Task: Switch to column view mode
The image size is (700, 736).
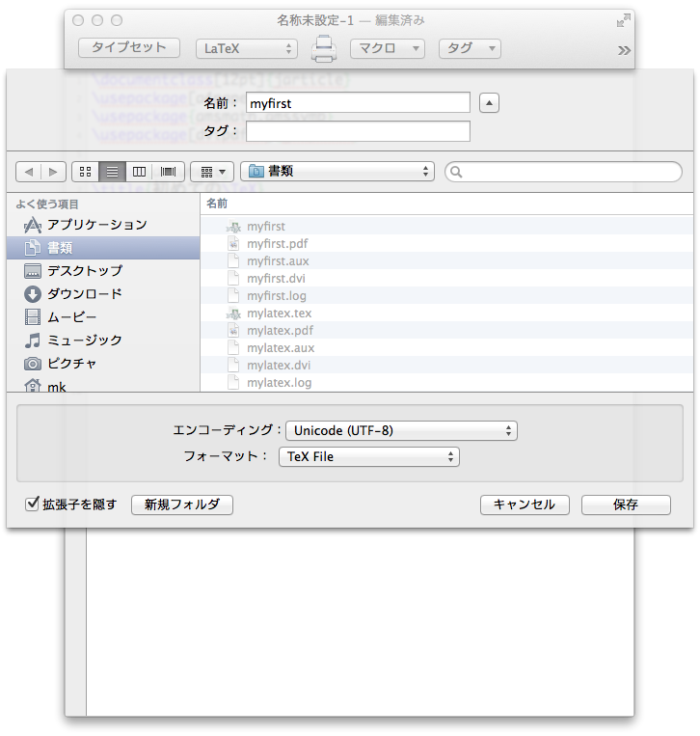Action: [140, 172]
